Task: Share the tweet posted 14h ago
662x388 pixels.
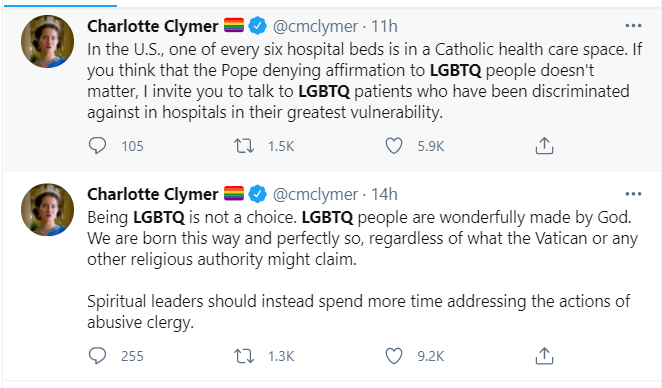Action: [544, 356]
